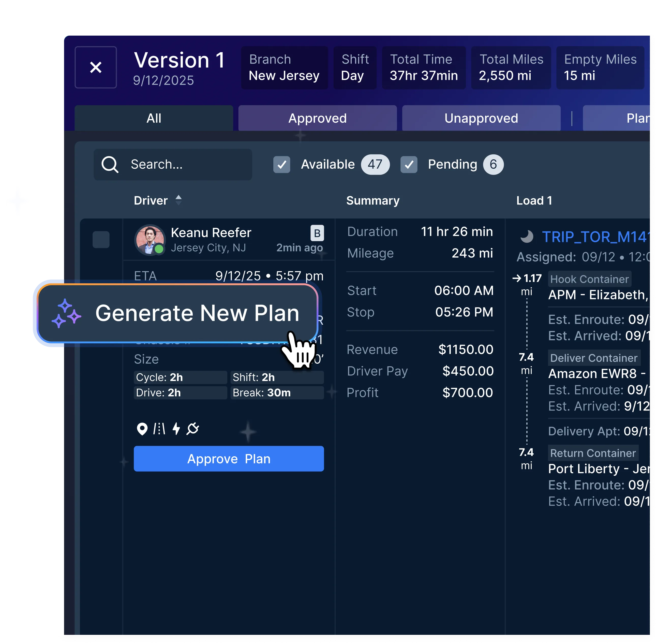This screenshot has height=644, width=657.
Task: Switch to the Unapproved tab
Action: point(481,118)
